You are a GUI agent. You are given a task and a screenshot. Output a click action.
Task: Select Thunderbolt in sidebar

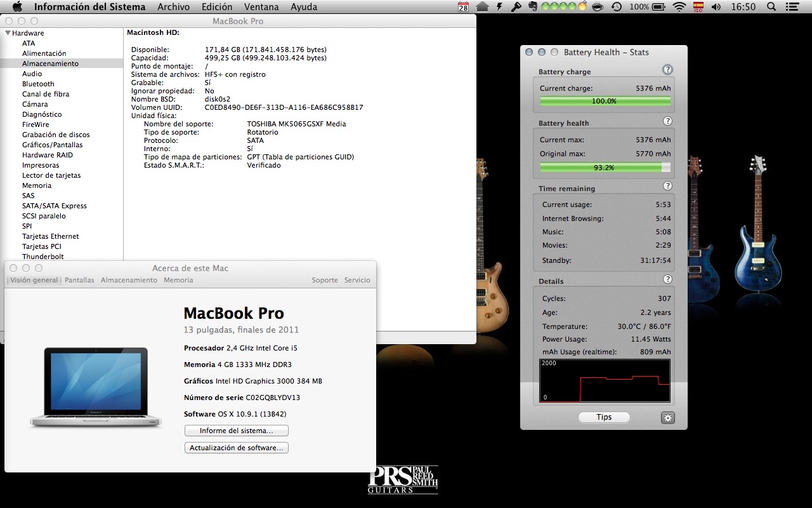(43, 257)
